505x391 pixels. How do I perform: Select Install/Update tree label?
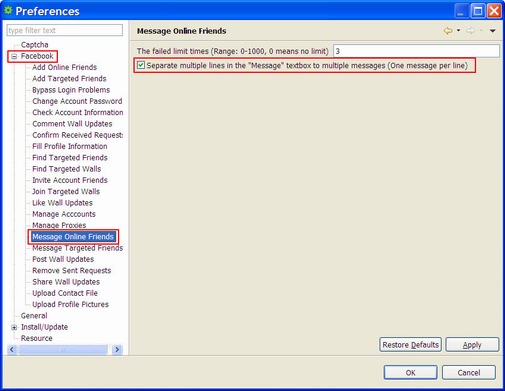pos(44,327)
